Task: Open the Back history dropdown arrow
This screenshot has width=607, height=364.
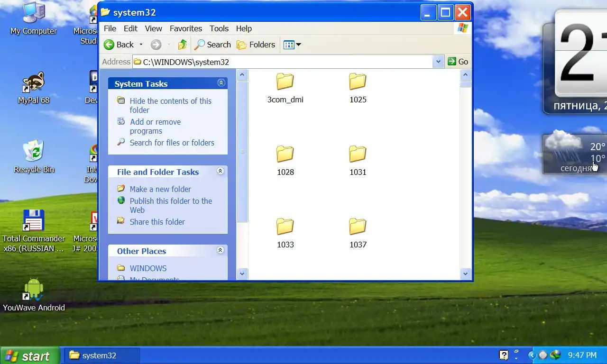Action: point(141,45)
